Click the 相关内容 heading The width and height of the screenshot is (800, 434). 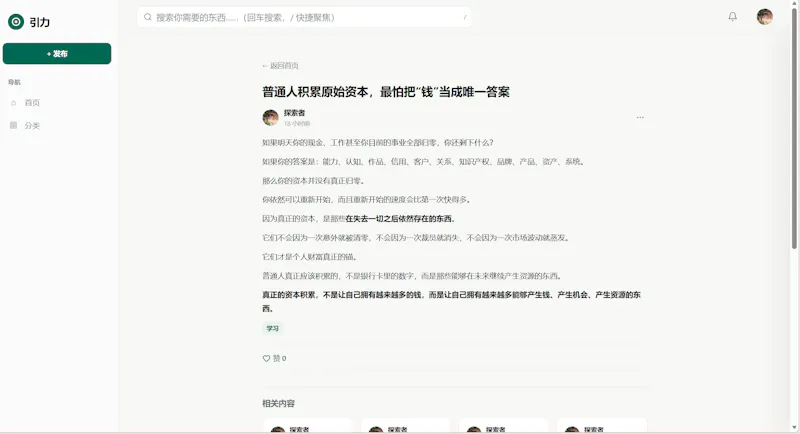278,403
